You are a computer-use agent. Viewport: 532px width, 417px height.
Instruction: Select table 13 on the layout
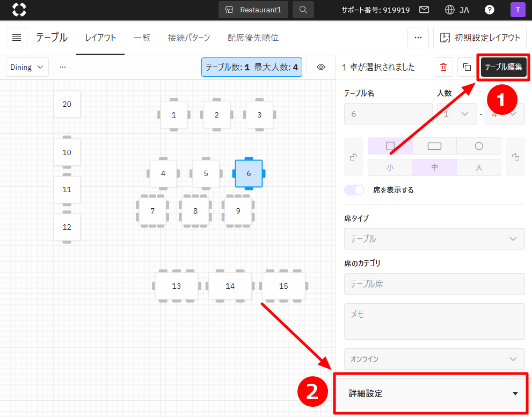click(177, 286)
